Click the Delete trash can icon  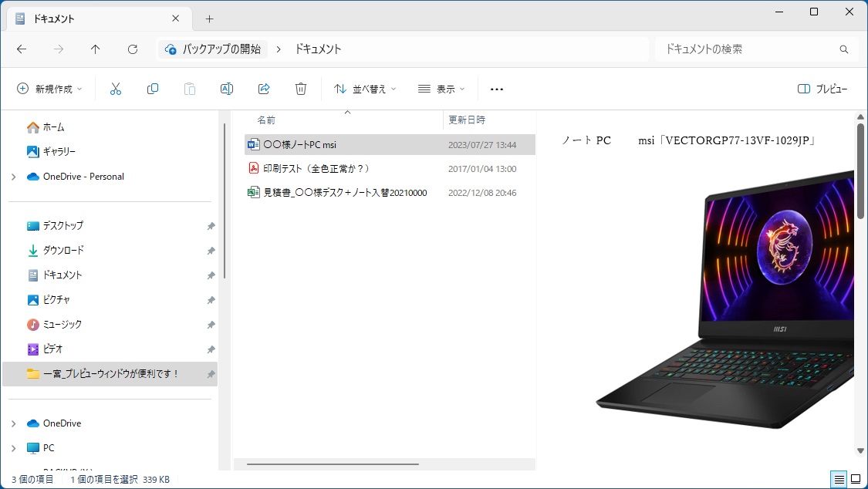click(301, 89)
